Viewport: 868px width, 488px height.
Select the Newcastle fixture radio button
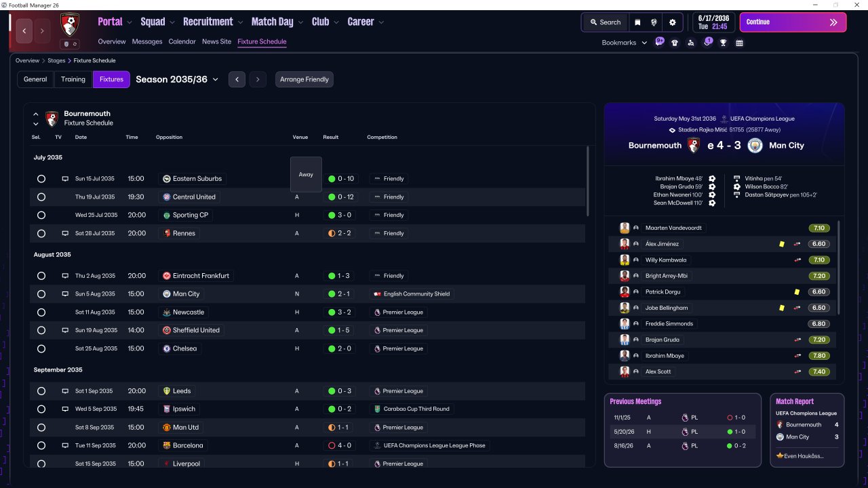click(41, 312)
